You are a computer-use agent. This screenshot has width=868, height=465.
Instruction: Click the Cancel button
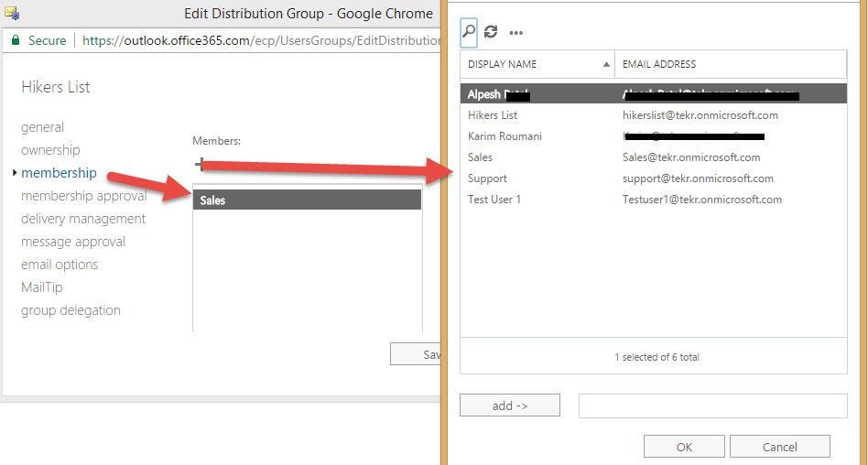780,447
